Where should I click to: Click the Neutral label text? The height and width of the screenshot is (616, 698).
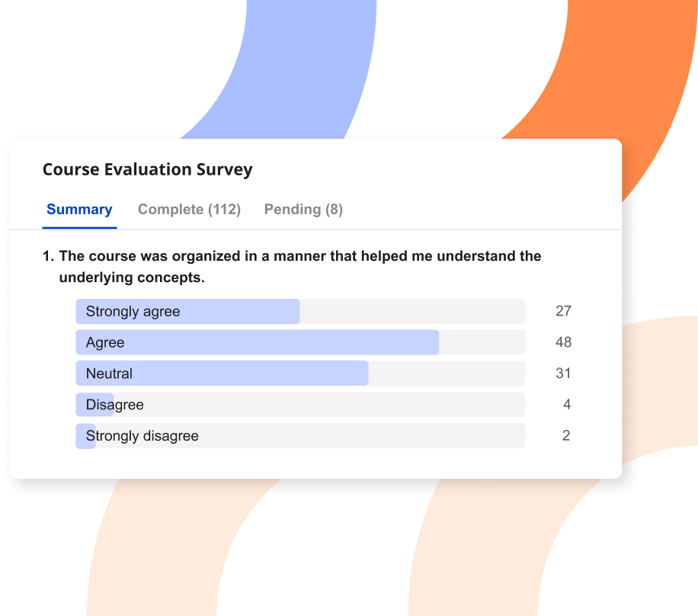click(109, 374)
